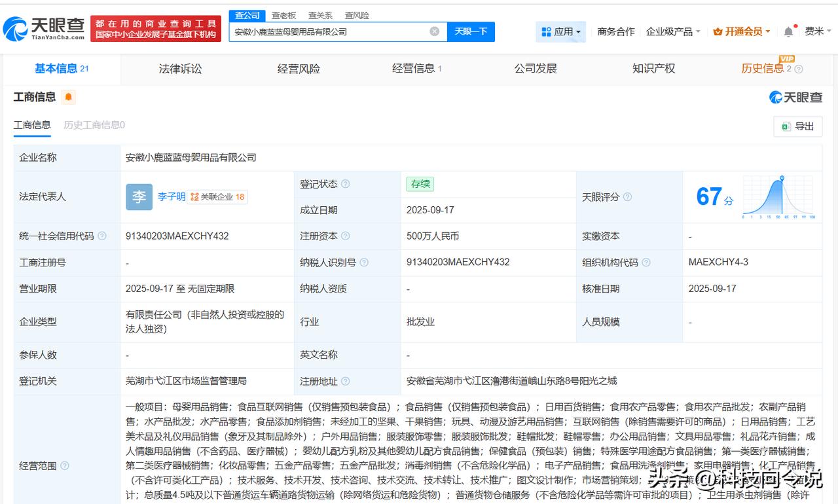838x504 pixels.
Task: Click the 成立日期 value 2025-09-17
Action: pos(430,210)
